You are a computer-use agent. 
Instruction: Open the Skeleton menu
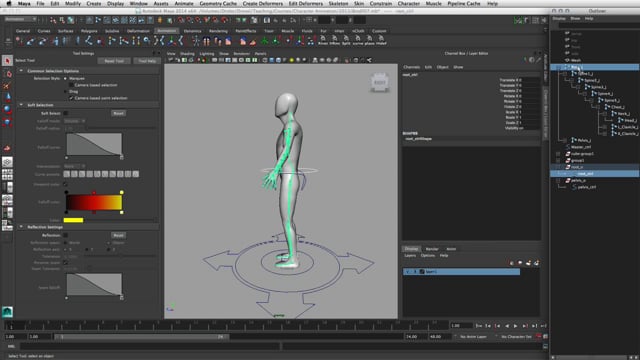coord(338,3)
